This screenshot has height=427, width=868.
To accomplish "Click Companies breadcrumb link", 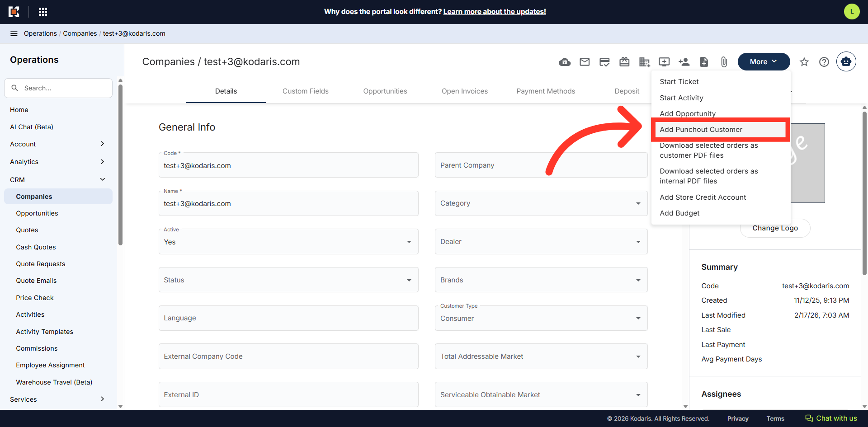I will [80, 33].
